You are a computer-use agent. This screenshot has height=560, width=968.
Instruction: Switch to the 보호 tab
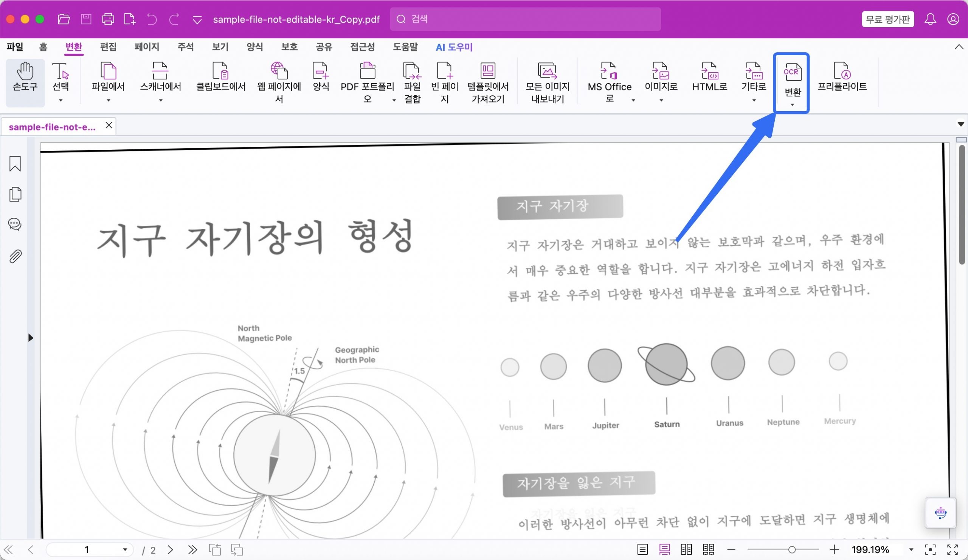point(289,47)
